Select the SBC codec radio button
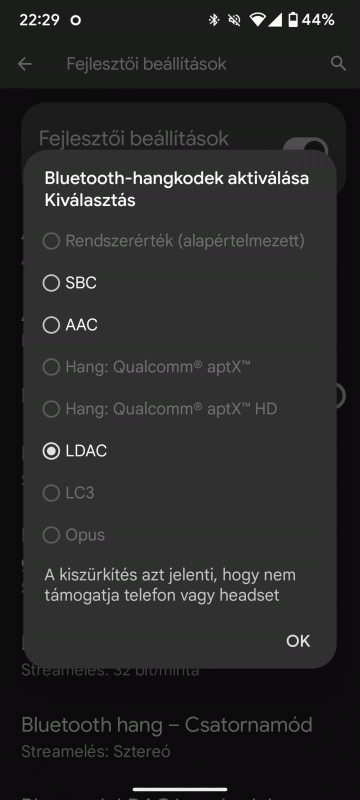 (x=51, y=283)
